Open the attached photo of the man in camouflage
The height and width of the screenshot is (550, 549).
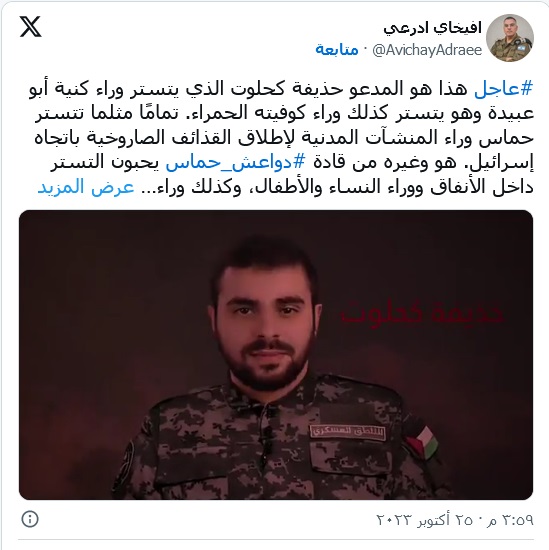tap(276, 355)
